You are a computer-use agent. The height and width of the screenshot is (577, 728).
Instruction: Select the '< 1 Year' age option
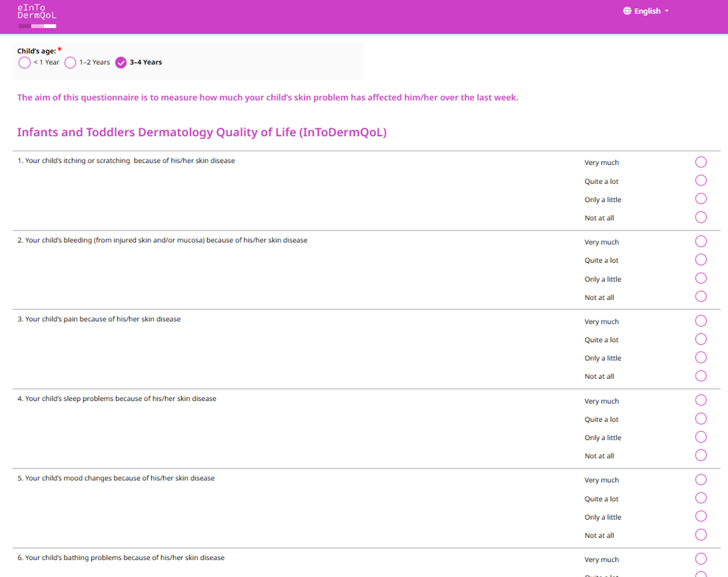(25, 63)
